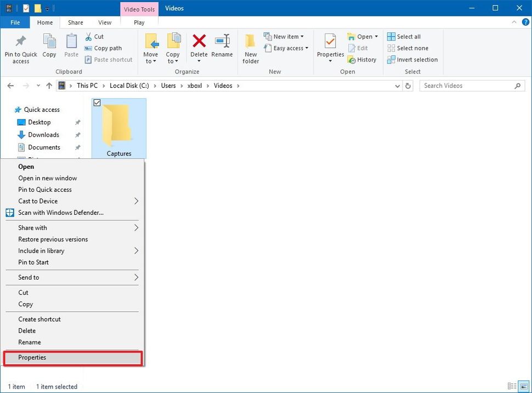
Task: Switch to large icons view in status bar
Action: (524, 386)
